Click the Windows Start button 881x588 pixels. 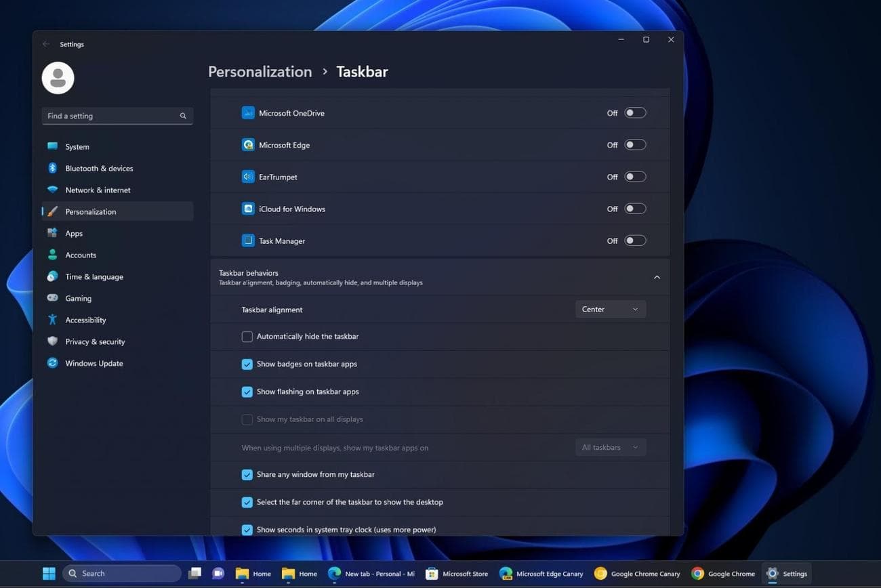coord(49,574)
